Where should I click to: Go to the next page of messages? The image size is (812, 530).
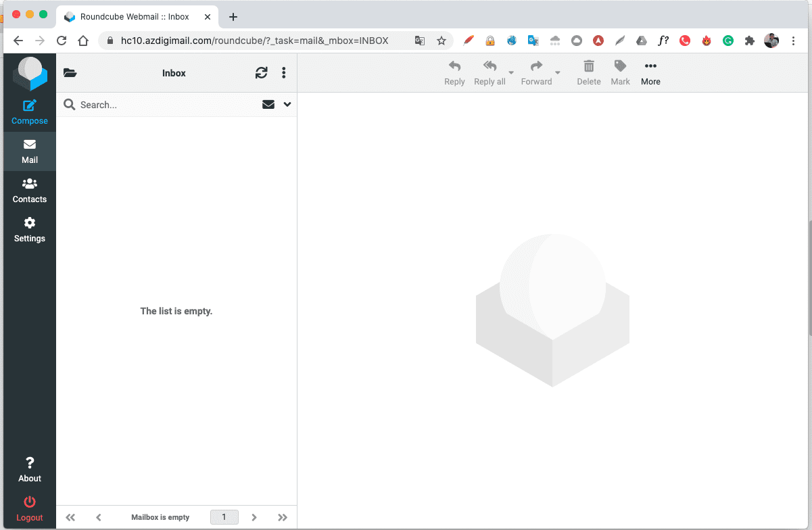[x=254, y=517]
